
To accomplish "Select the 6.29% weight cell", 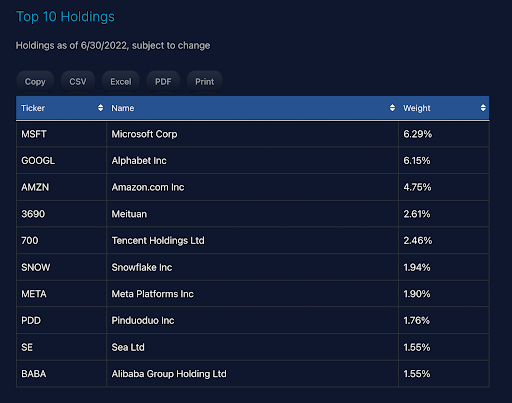I will 444,134.
